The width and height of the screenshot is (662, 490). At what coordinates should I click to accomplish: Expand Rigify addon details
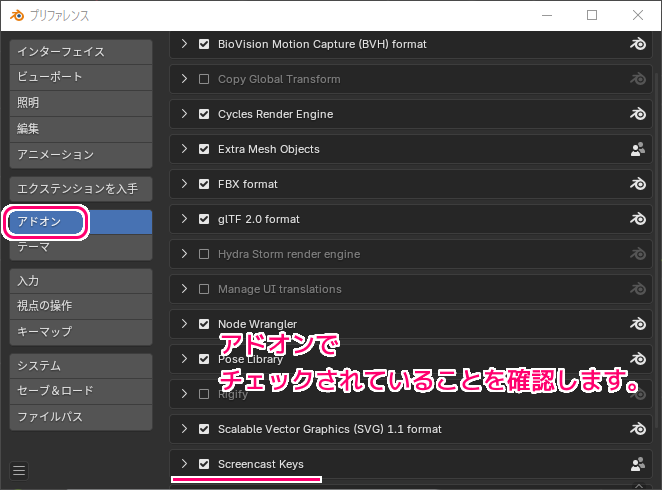click(x=184, y=394)
